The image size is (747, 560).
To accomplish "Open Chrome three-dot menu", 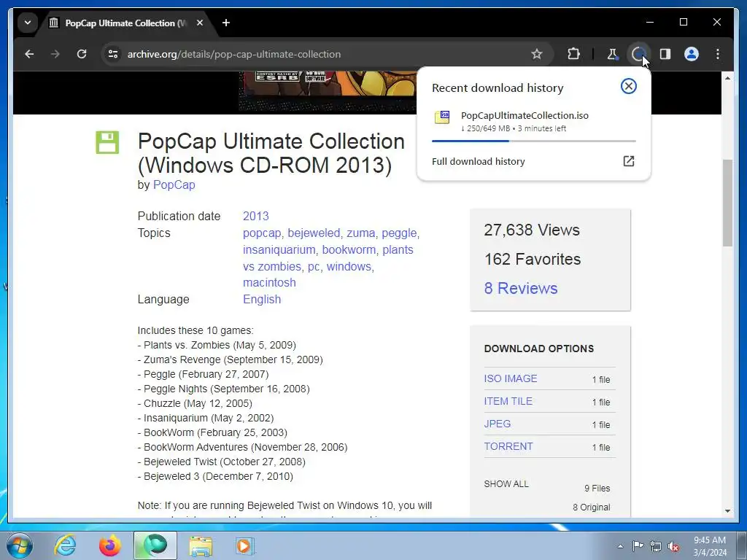I will tap(718, 54).
